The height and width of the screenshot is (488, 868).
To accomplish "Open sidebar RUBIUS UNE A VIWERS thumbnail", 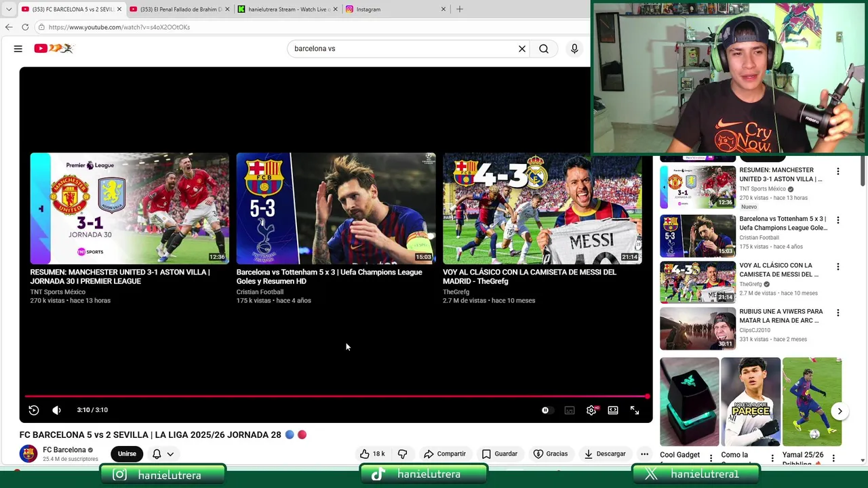I will pos(698,329).
